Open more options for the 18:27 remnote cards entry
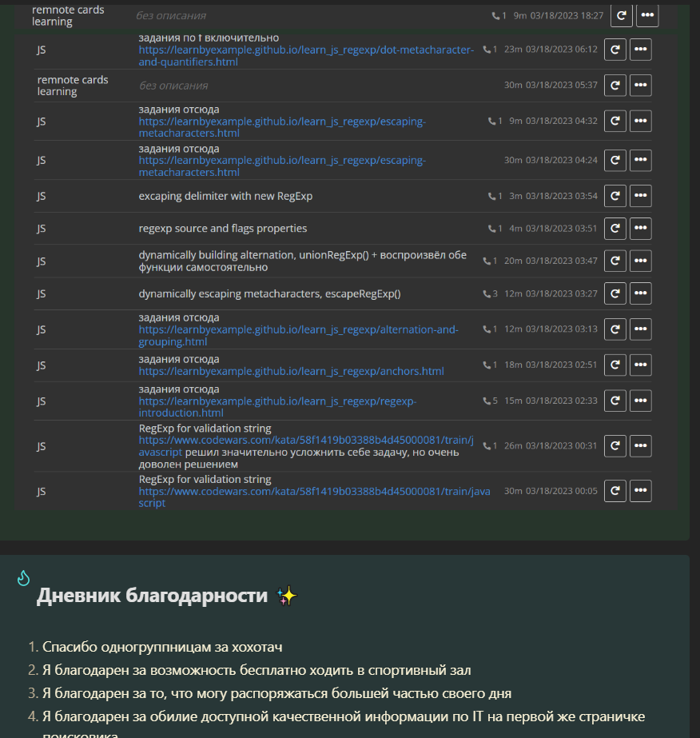700x738 pixels. tap(646, 15)
